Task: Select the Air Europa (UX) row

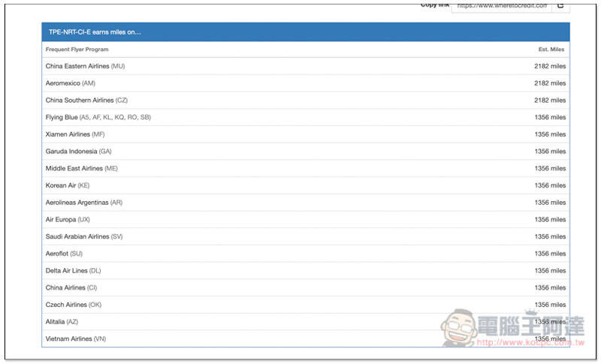Action: [306, 219]
